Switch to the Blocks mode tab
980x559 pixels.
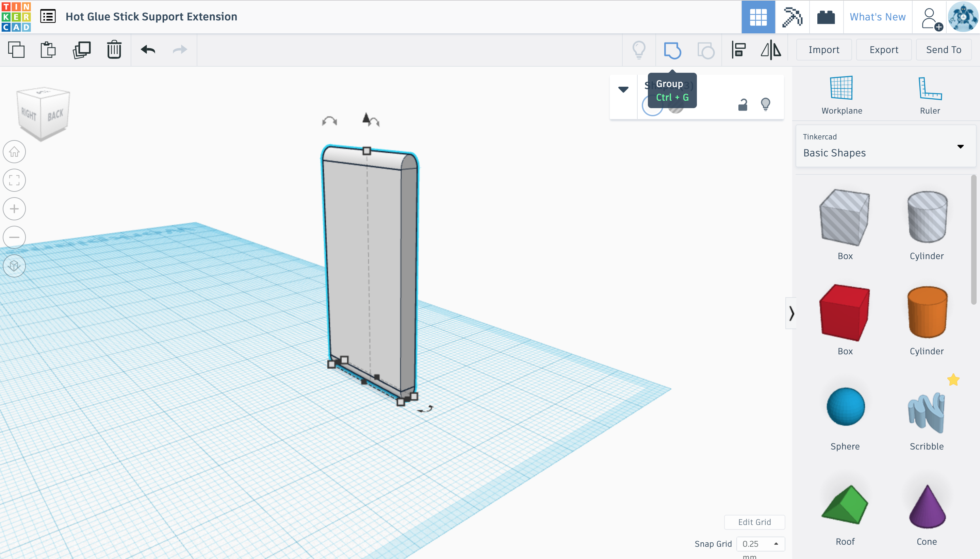792,17
